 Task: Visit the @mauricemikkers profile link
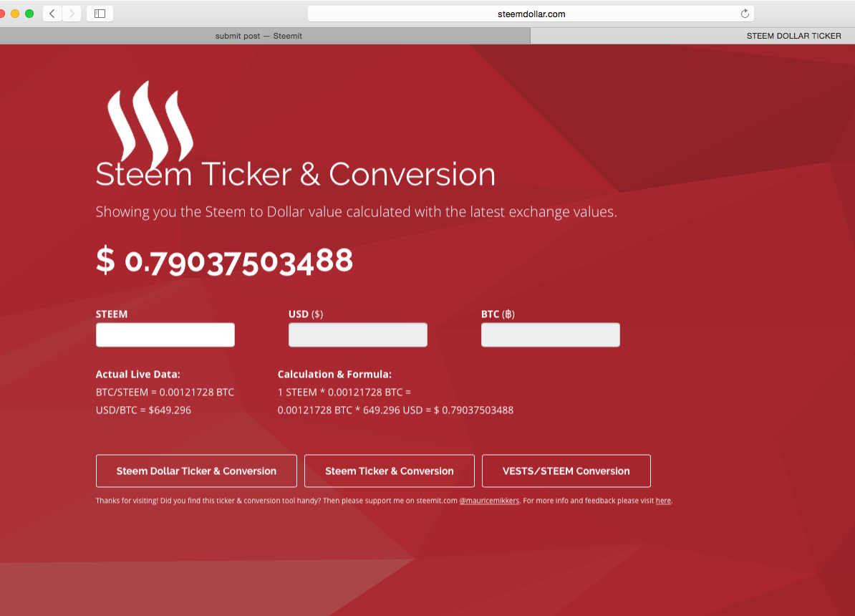coord(489,501)
